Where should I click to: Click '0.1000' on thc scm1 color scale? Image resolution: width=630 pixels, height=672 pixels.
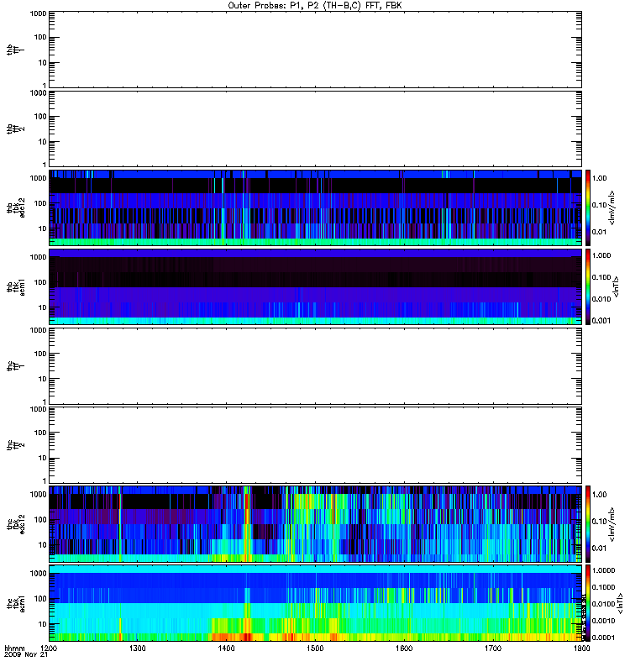pos(603,587)
